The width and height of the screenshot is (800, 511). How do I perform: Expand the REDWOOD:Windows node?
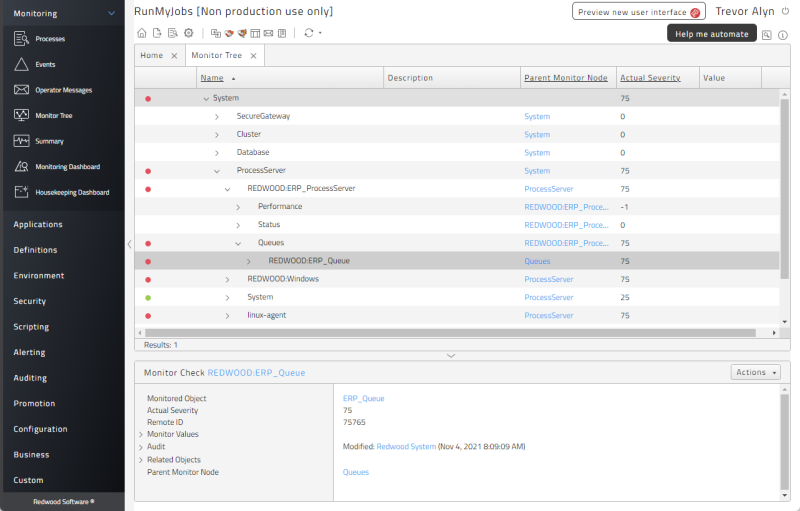[228, 279]
